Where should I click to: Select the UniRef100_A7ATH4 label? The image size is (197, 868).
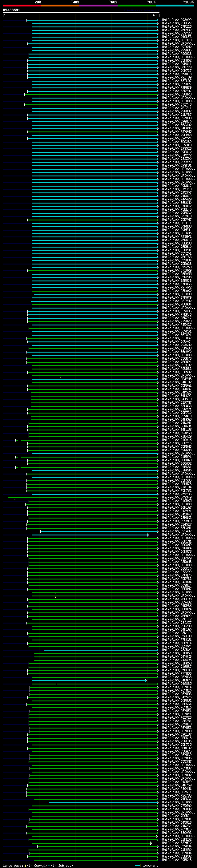pyautogui.click(x=177, y=487)
